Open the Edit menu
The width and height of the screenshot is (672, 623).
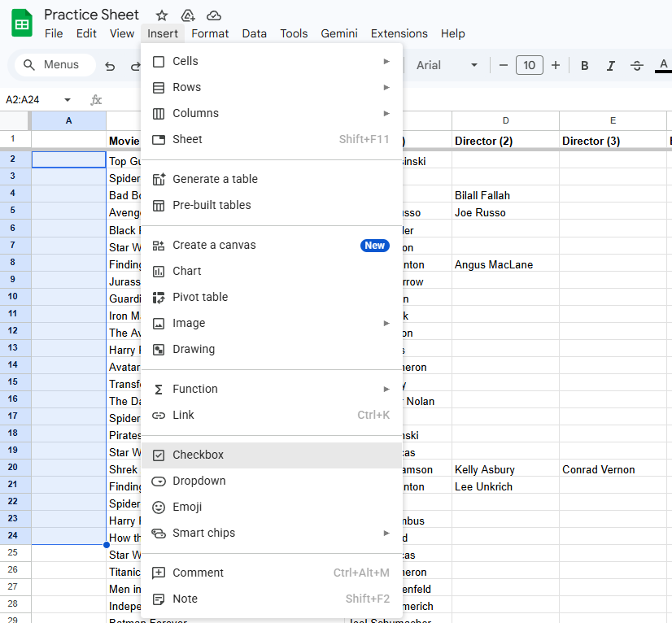coord(86,33)
